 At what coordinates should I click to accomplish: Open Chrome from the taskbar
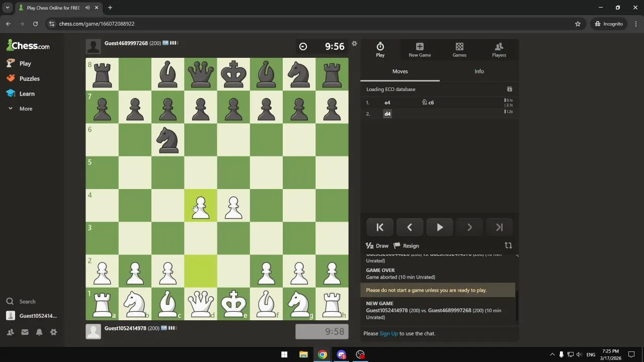tap(323, 354)
